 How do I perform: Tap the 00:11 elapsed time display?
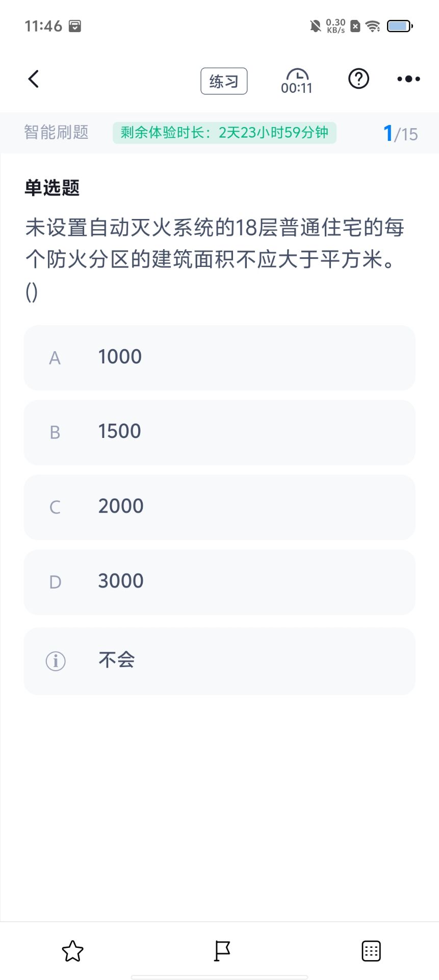click(296, 88)
